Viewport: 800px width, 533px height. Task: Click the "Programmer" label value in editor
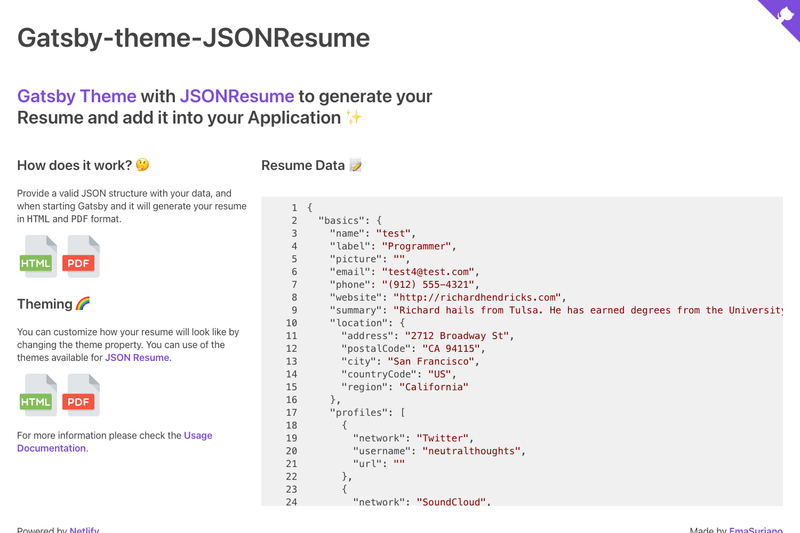(x=416, y=246)
